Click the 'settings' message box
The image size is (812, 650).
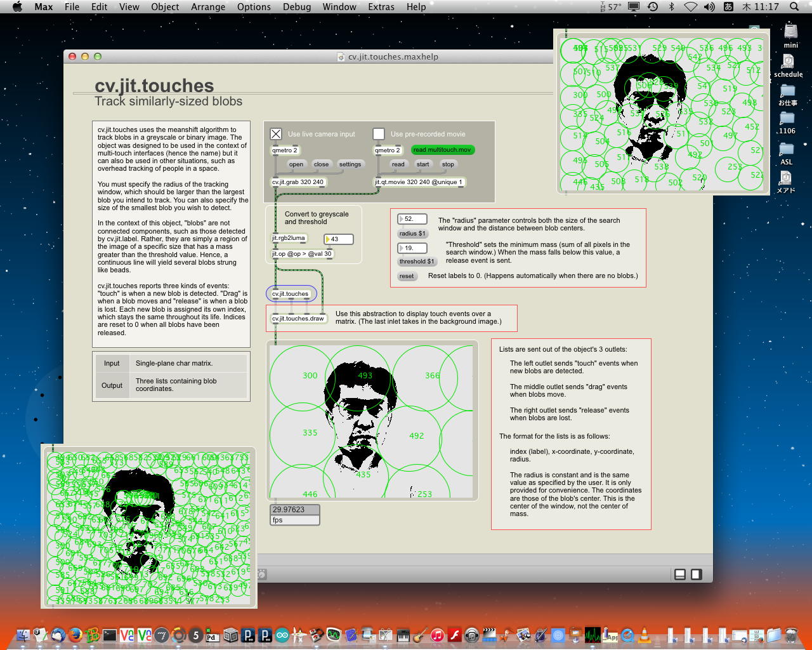pyautogui.click(x=350, y=164)
